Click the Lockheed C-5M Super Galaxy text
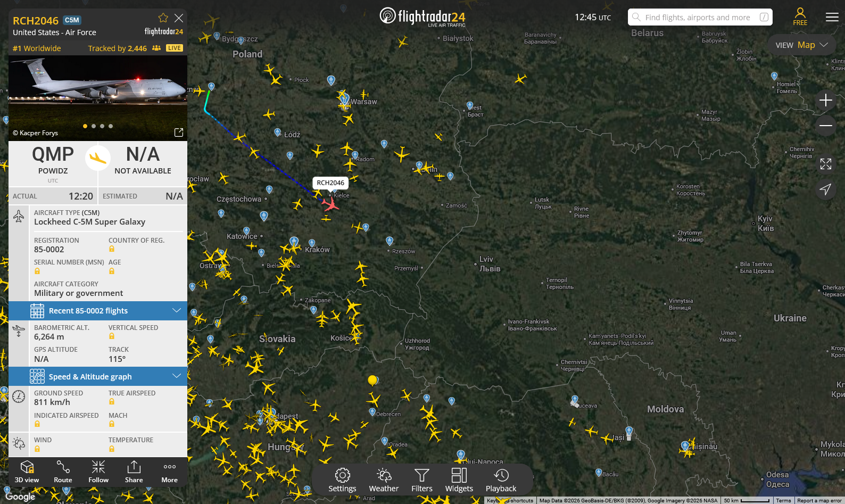Screen dimensions: 845x504 (89, 222)
